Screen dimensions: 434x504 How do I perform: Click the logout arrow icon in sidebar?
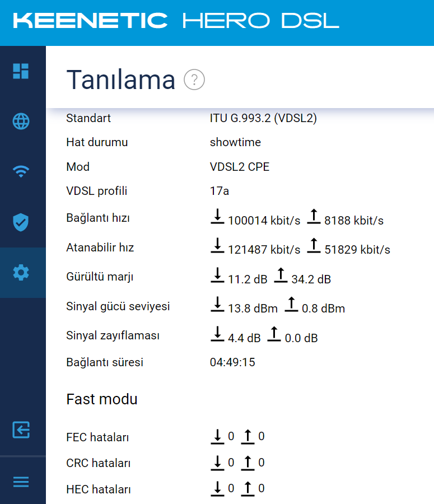[x=21, y=430]
